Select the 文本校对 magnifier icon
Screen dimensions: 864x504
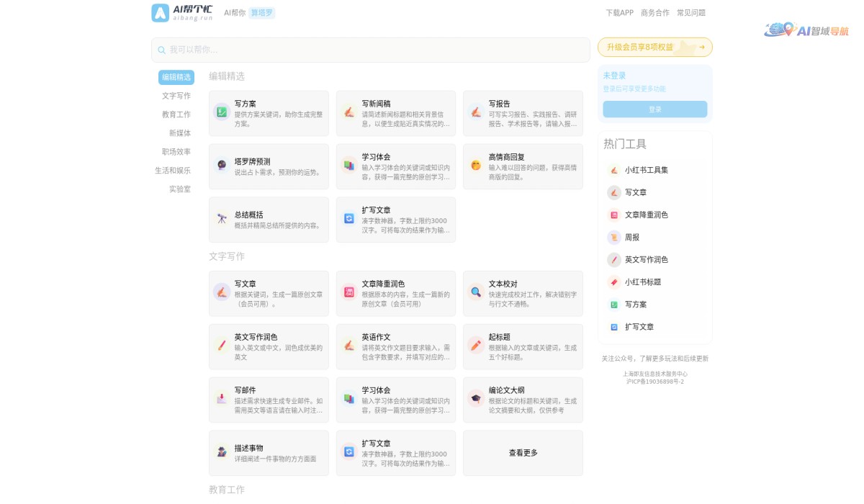click(x=475, y=293)
